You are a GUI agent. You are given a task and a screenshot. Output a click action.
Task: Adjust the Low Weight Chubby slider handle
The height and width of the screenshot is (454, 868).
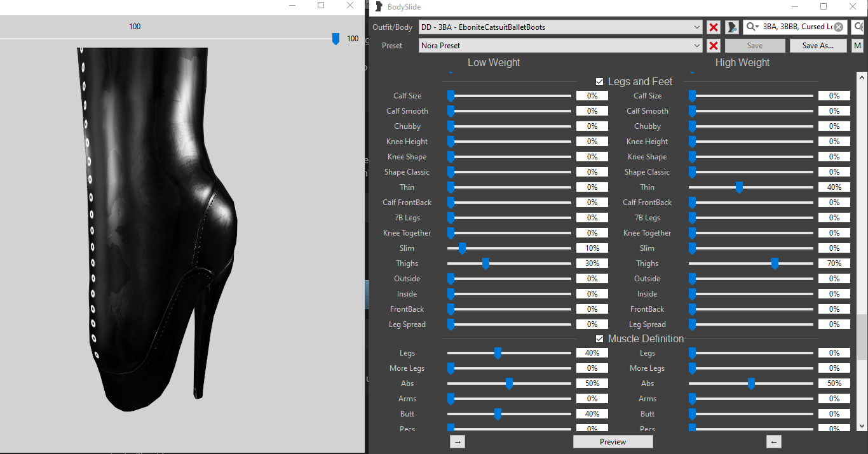(451, 126)
